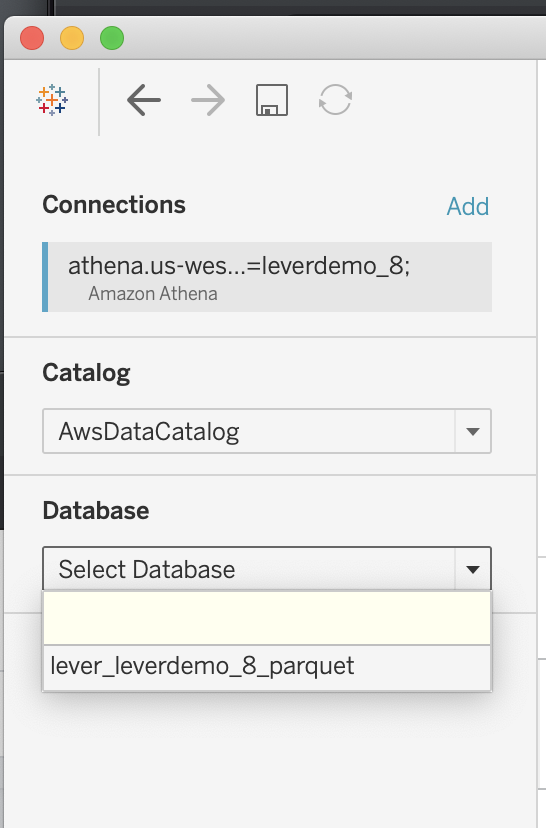546x828 pixels.
Task: Open the AwsDataCatalog catalog dropdown
Action: pyautogui.click(x=267, y=431)
